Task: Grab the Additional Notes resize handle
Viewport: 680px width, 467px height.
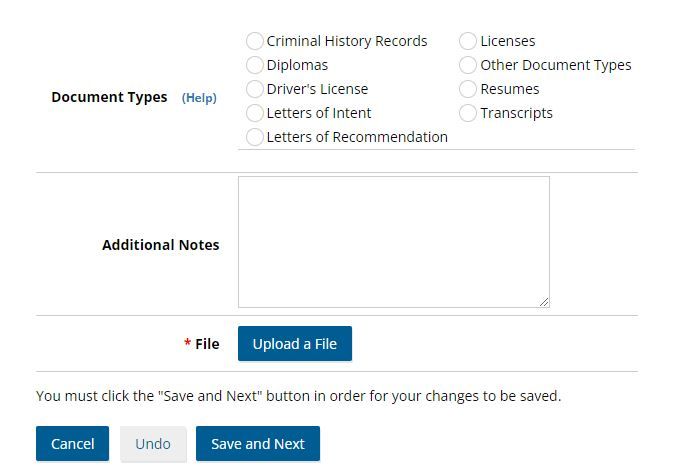Action: (x=544, y=302)
